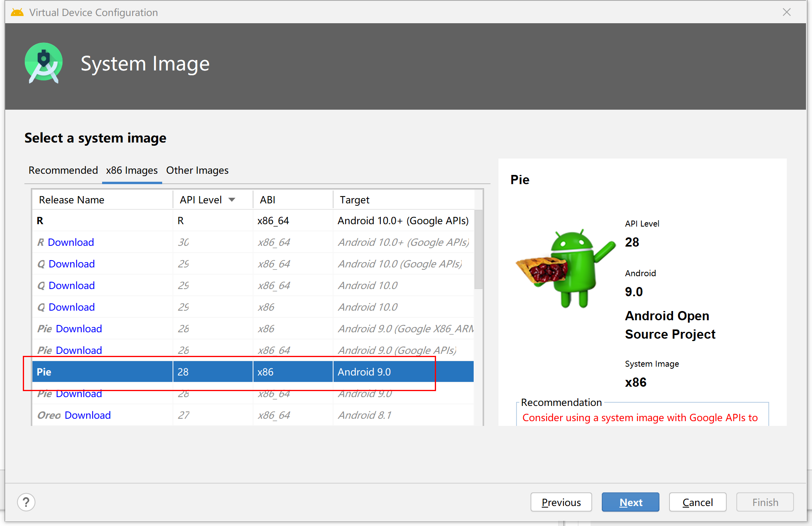Download Pie Google X86_ARM image
812x526 pixels.
[79, 329]
